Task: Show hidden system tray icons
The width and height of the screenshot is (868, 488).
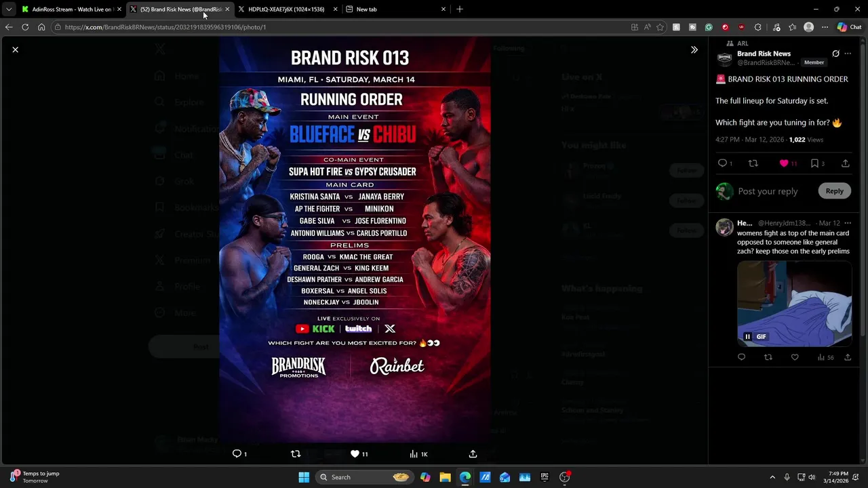Action: (x=772, y=477)
